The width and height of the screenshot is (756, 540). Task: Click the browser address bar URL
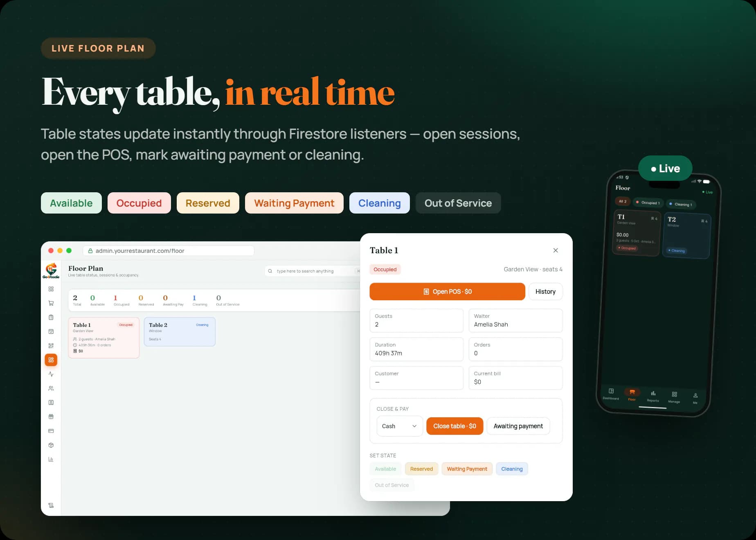[x=169, y=251]
